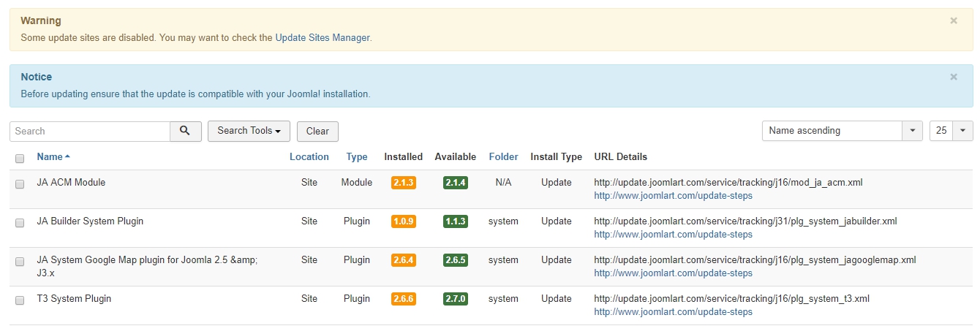The height and width of the screenshot is (334, 980).
Task: Dismiss the Warning alert with its X
Action: point(953,21)
